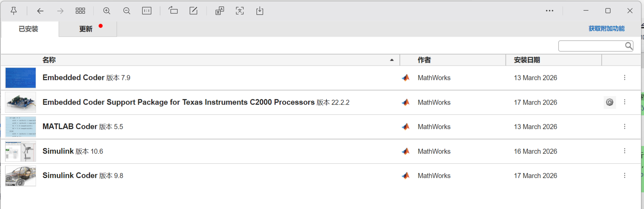644x209 pixels.
Task: Click MathWorks logo in C2000 Support Package row
Action: (406, 102)
